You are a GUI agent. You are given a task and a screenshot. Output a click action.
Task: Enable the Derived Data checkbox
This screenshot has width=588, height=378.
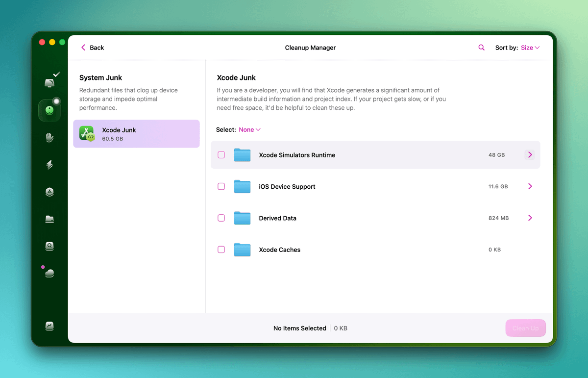(221, 218)
